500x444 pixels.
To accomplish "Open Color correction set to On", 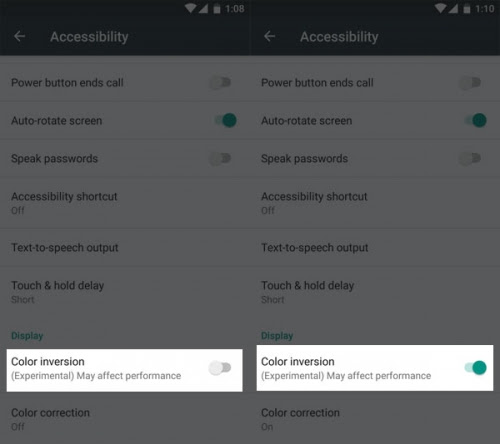I will (375, 419).
